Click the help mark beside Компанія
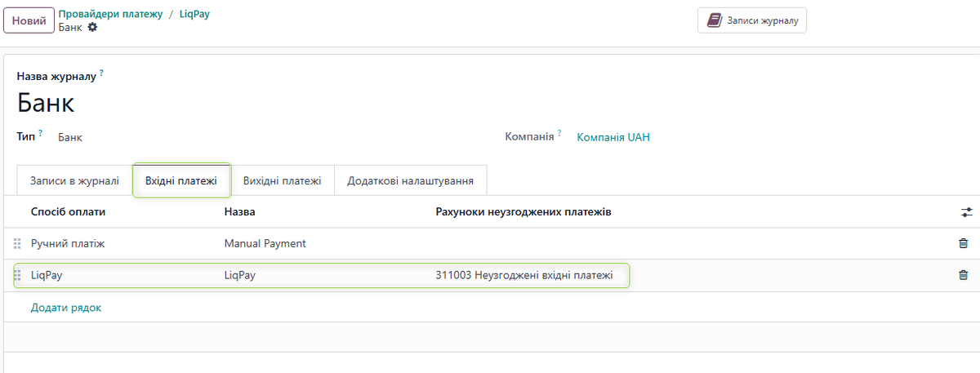 coord(559,132)
